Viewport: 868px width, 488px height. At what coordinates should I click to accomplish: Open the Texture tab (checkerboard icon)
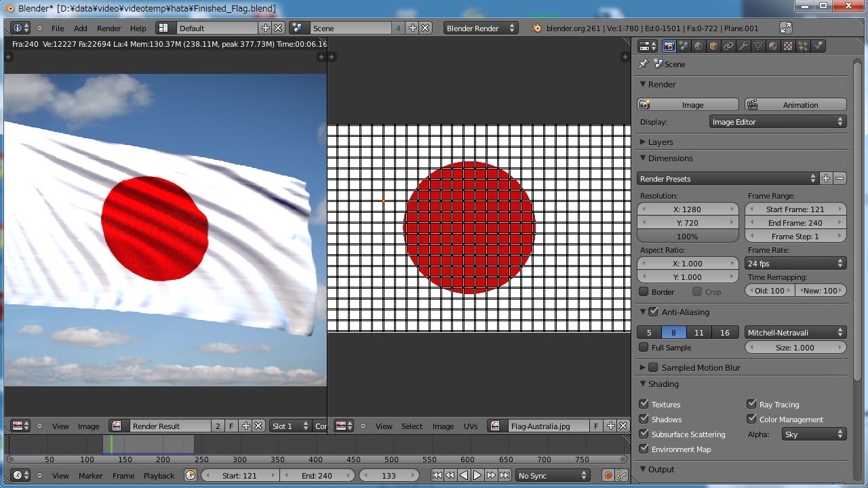(x=788, y=46)
